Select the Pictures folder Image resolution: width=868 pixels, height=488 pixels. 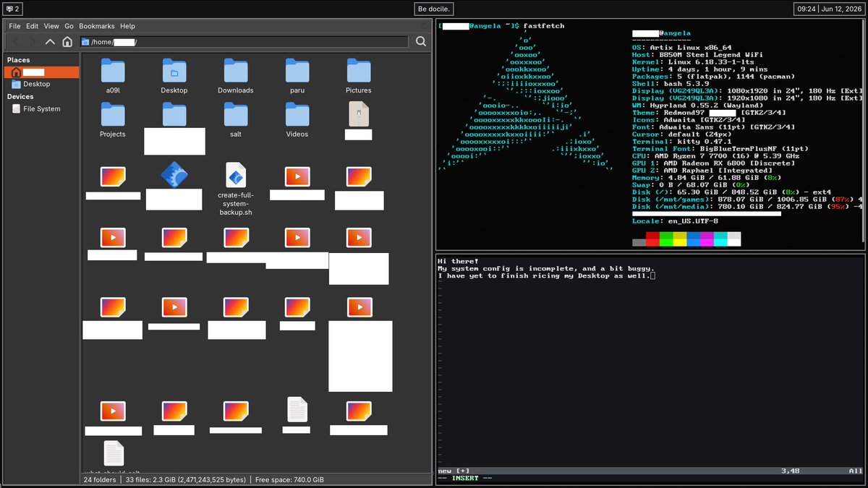tap(358, 77)
